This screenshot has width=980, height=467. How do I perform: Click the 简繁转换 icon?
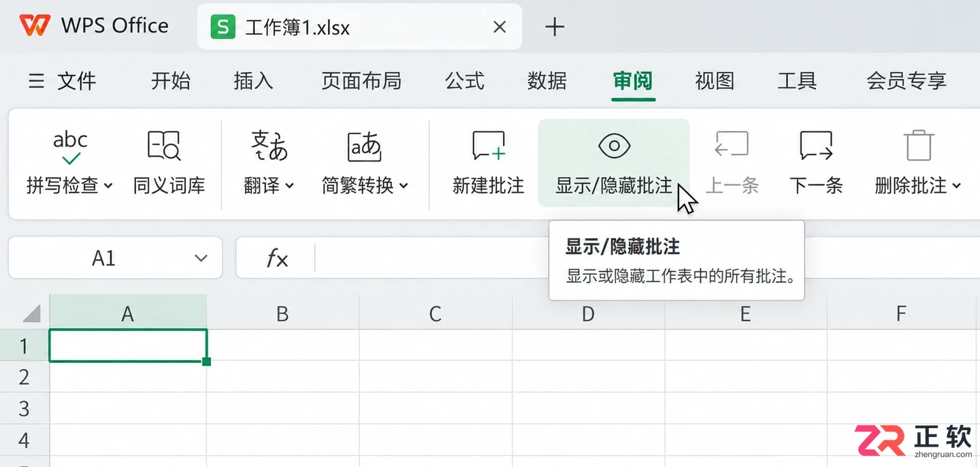365,146
